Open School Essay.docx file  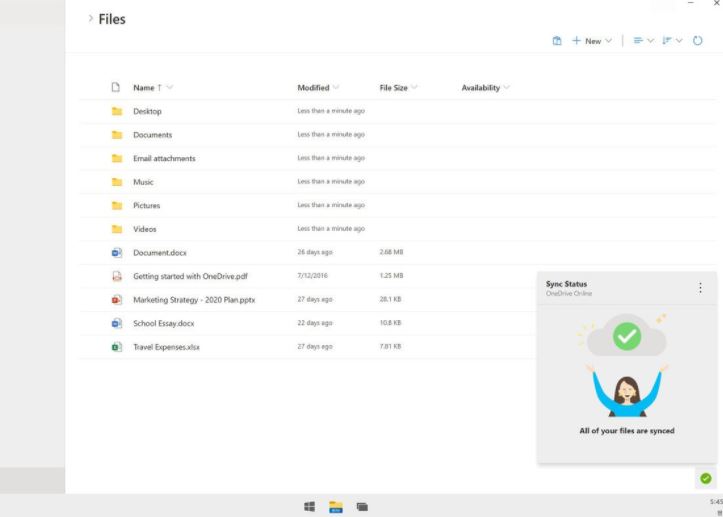click(x=163, y=323)
